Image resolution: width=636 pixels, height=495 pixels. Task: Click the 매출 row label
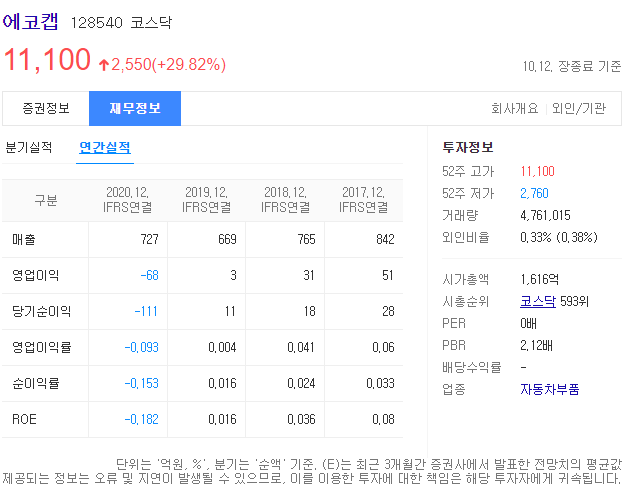click(x=24, y=239)
